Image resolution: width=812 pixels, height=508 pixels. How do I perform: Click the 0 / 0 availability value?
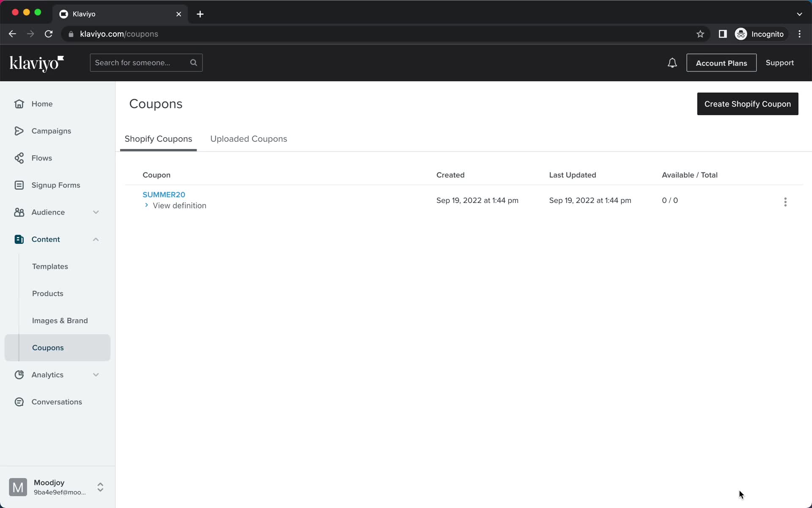670,200
